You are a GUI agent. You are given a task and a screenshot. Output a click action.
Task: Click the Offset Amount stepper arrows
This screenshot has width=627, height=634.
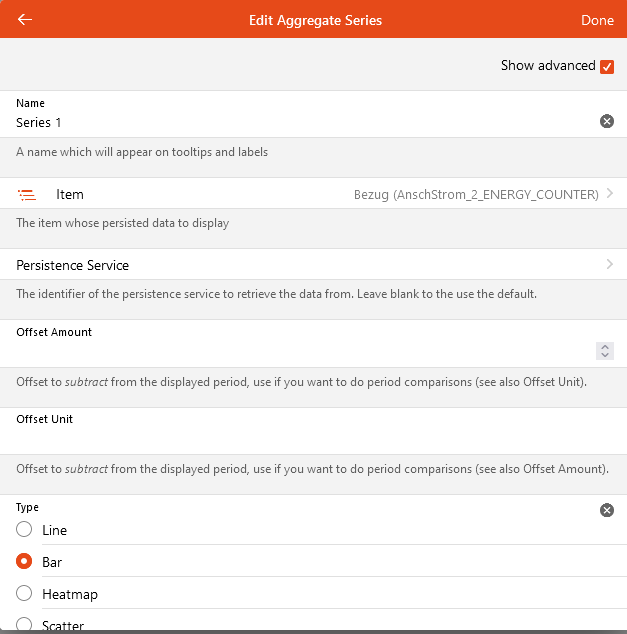pyautogui.click(x=604, y=351)
